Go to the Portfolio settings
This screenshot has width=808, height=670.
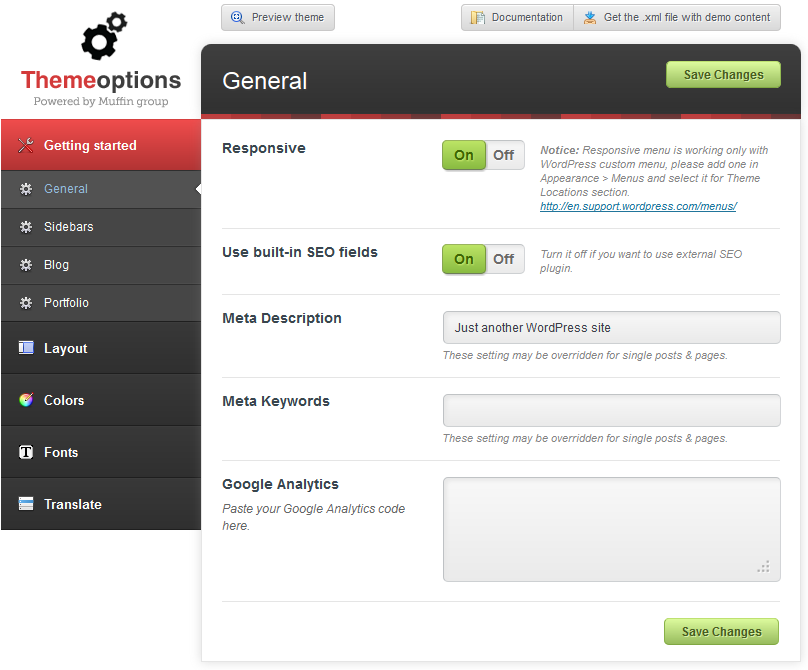101,303
